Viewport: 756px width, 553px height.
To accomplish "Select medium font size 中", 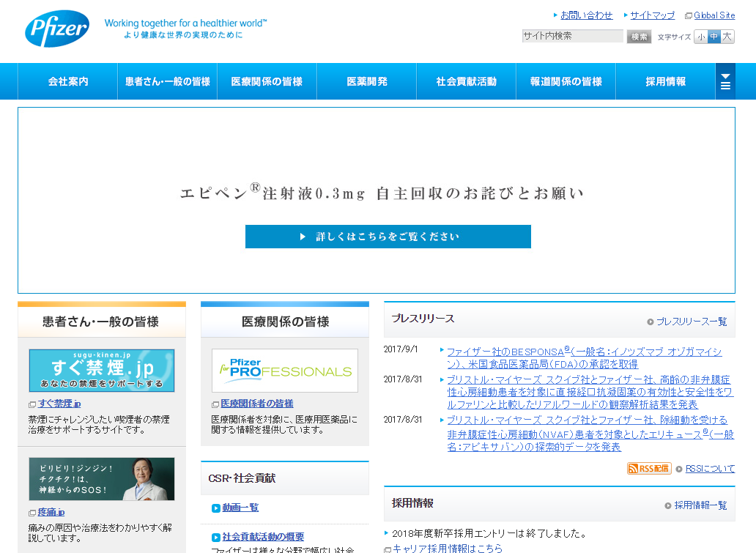I will click(714, 37).
